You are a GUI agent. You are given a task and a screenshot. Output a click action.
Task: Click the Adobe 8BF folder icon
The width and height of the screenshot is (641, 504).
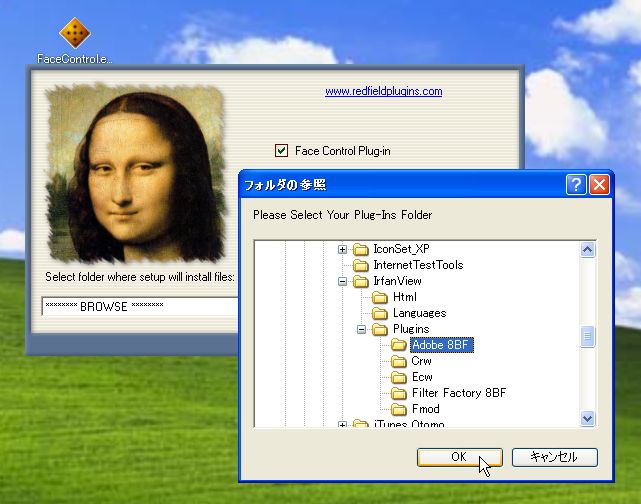click(399, 345)
